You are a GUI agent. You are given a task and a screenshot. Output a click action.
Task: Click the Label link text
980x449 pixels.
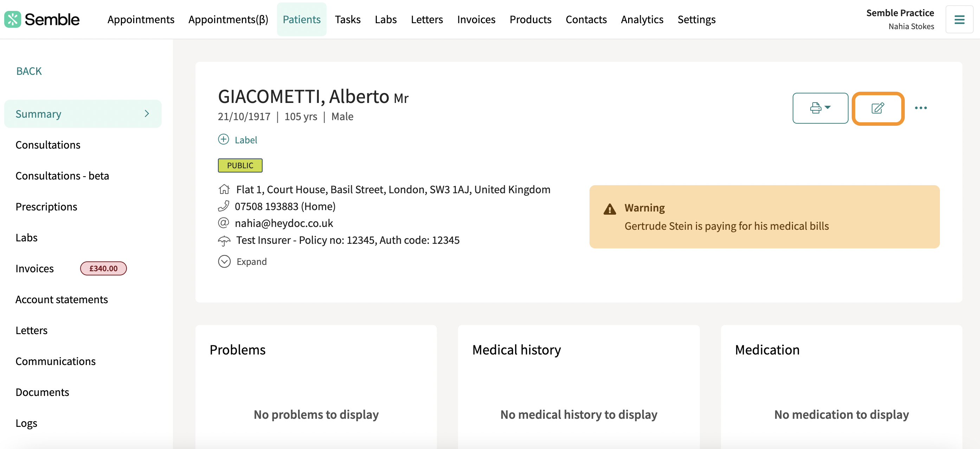pos(246,140)
